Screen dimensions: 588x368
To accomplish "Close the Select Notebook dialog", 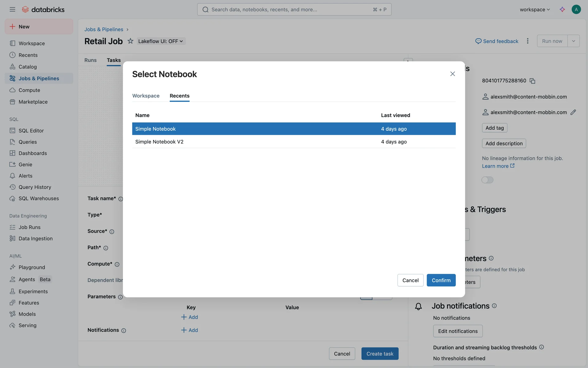I will pyautogui.click(x=452, y=74).
